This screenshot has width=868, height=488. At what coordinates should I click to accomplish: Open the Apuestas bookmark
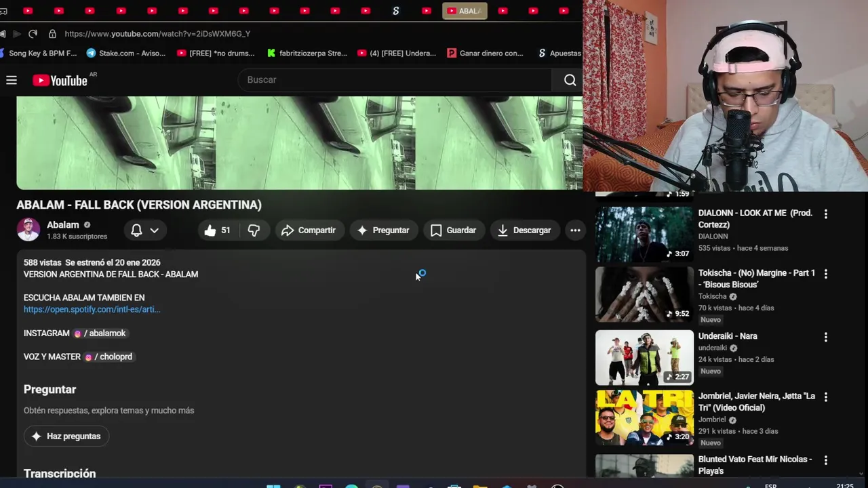[559, 53]
